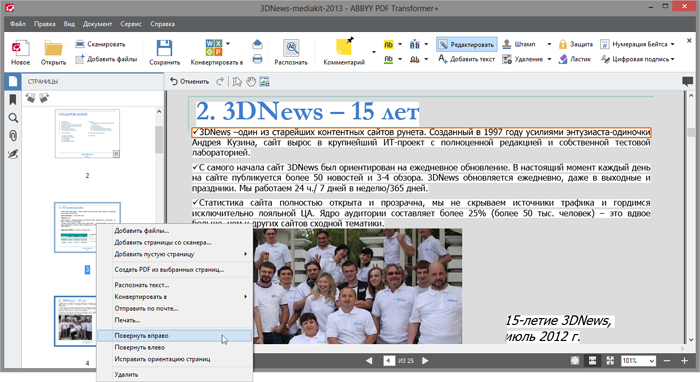
Task: Click the Pages panel scroll-up arrow
Action: pos(158,112)
